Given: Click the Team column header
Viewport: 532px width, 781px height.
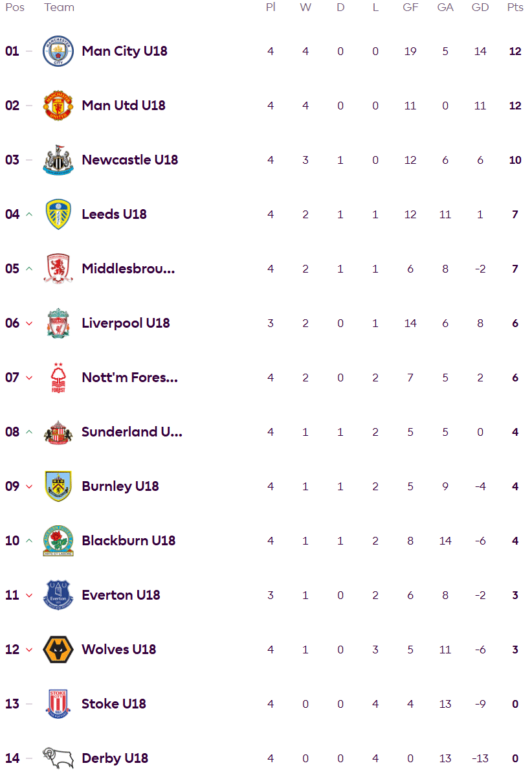Looking at the screenshot, I should coord(59,8).
